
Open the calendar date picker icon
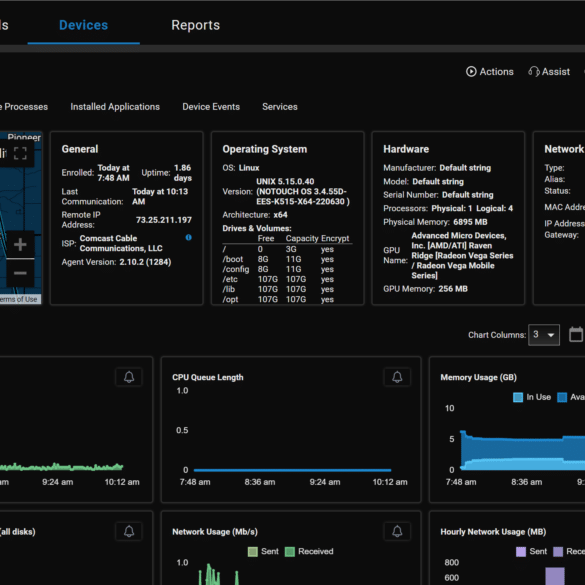pyautogui.click(x=576, y=334)
